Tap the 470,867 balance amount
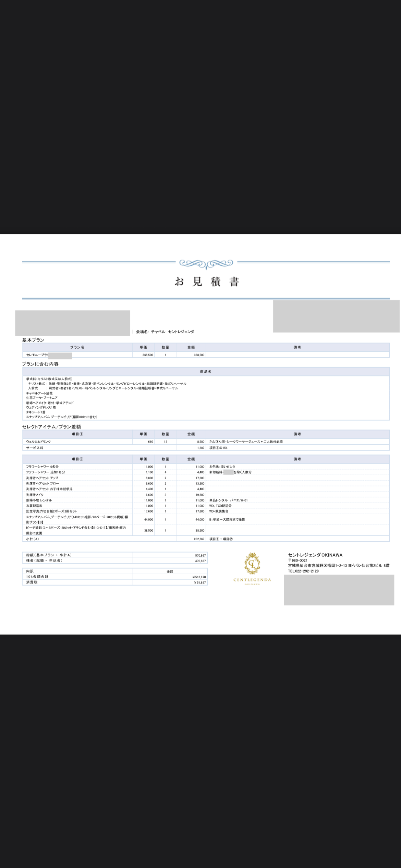The width and height of the screenshot is (401, 868). click(x=200, y=561)
